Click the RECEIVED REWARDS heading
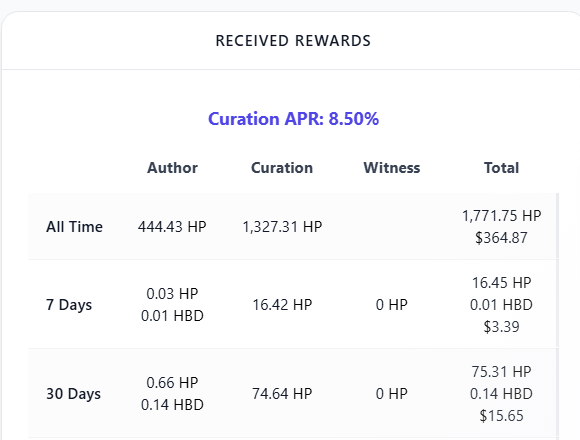This screenshot has width=580, height=440. coord(293,41)
